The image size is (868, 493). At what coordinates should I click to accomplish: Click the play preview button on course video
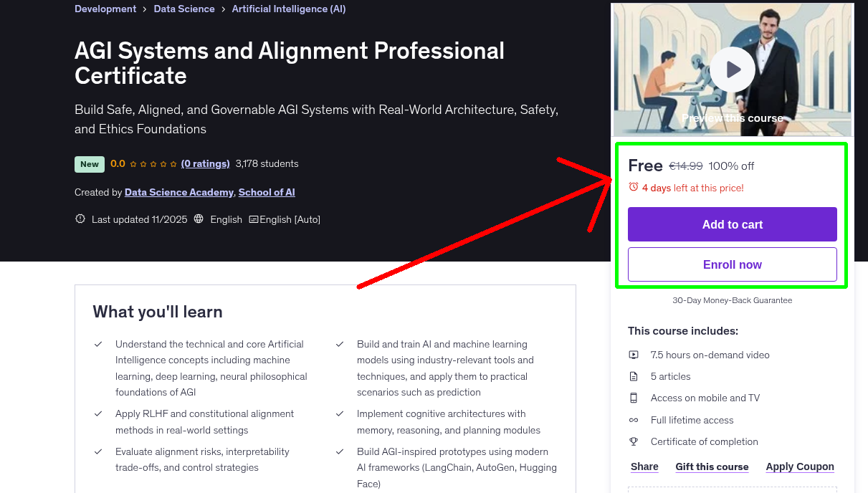click(x=732, y=70)
